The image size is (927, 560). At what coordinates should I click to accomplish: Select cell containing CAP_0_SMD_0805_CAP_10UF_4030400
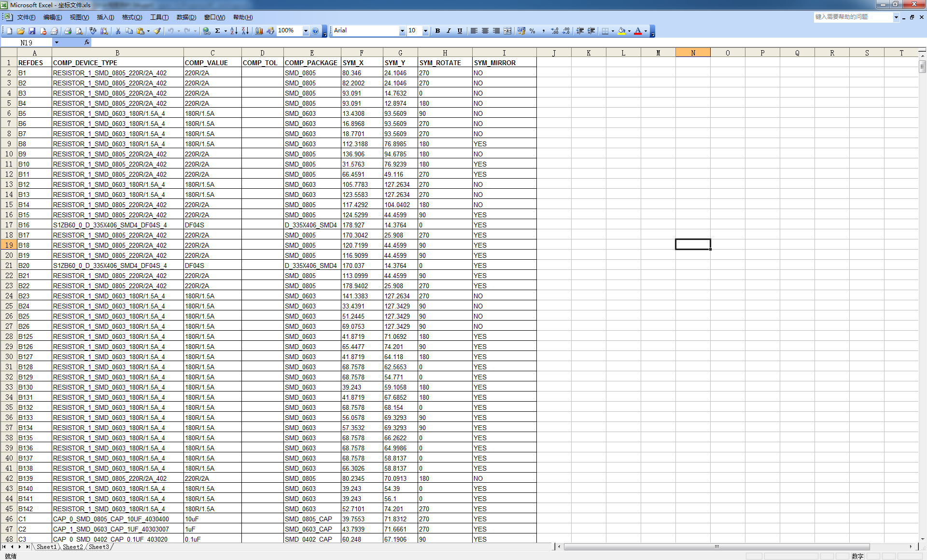coord(118,519)
